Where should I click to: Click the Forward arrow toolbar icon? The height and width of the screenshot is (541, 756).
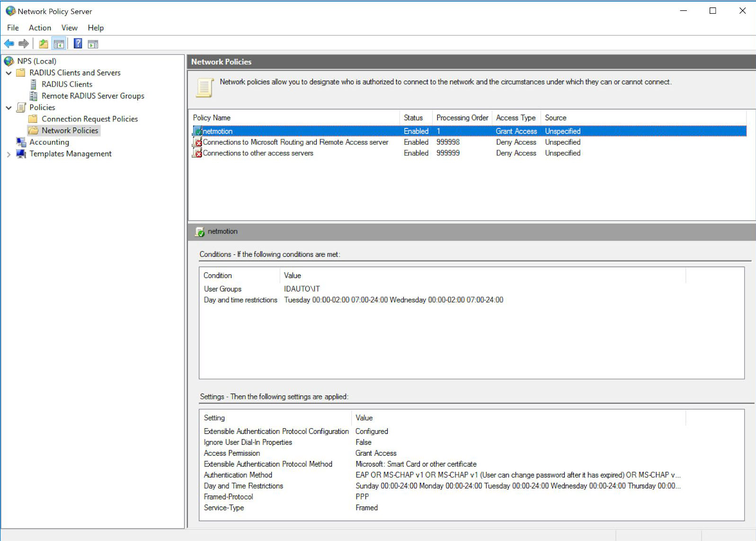point(24,44)
